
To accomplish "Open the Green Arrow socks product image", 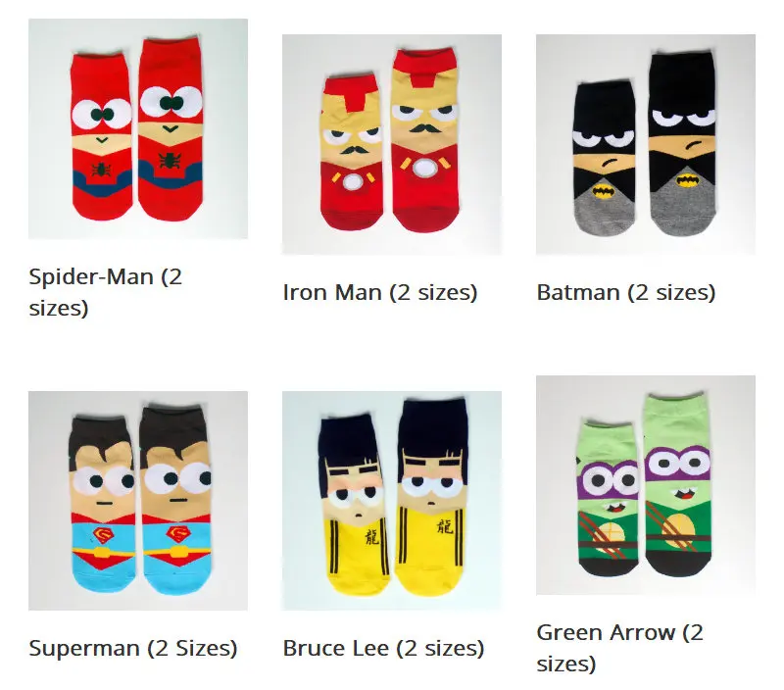I will point(646,485).
